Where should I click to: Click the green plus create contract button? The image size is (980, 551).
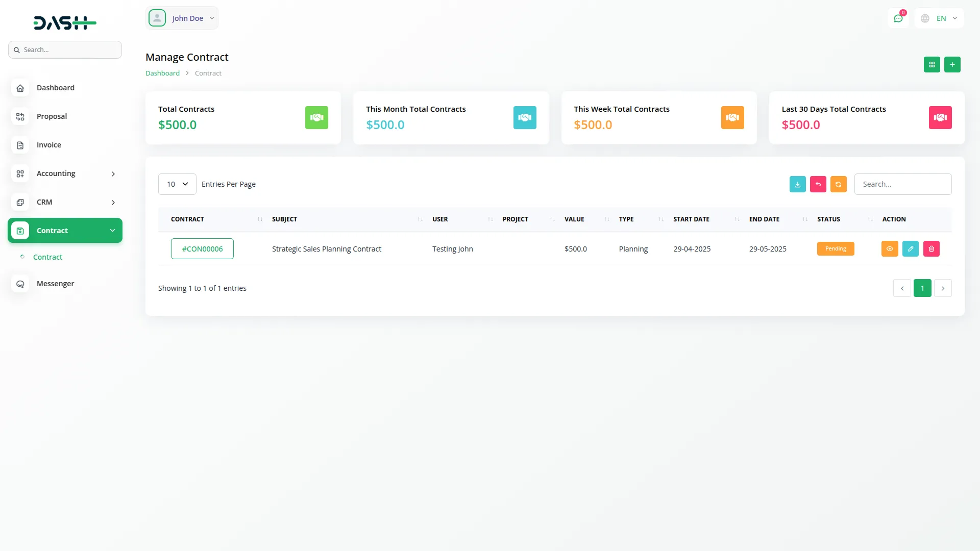pyautogui.click(x=952, y=65)
